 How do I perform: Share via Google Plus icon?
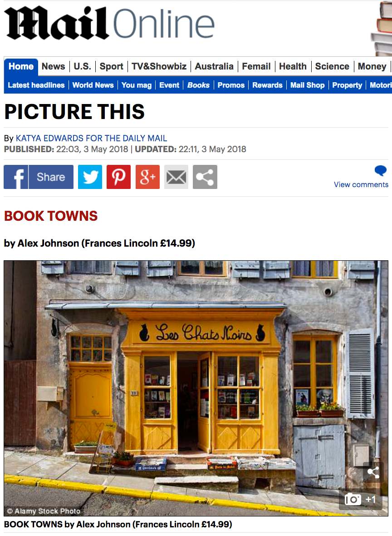pyautogui.click(x=147, y=177)
